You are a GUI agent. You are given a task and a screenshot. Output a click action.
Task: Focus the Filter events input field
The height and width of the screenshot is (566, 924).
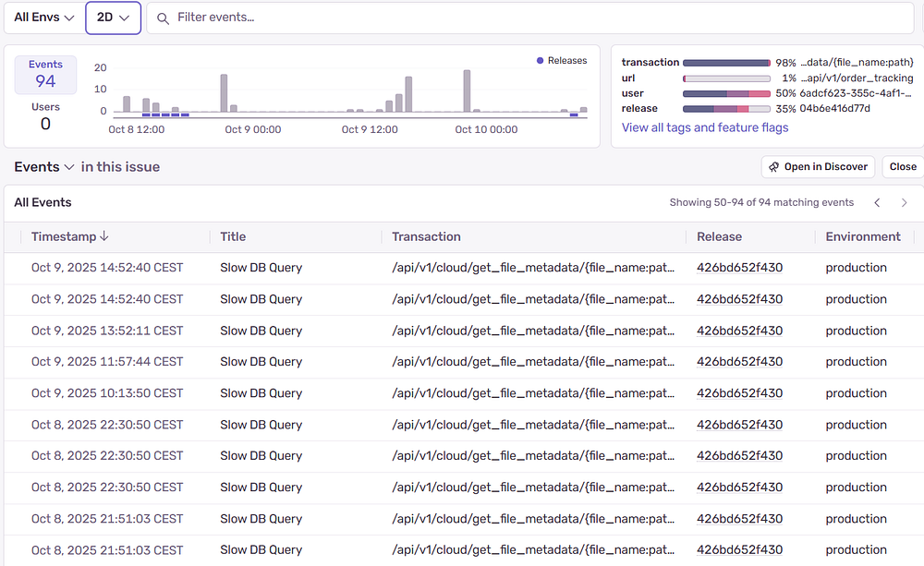pos(530,18)
